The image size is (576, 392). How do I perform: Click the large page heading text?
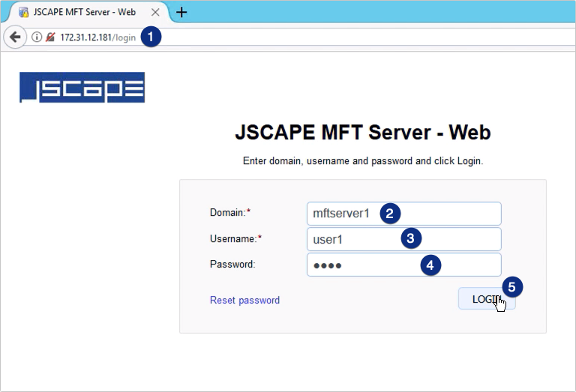tap(362, 133)
